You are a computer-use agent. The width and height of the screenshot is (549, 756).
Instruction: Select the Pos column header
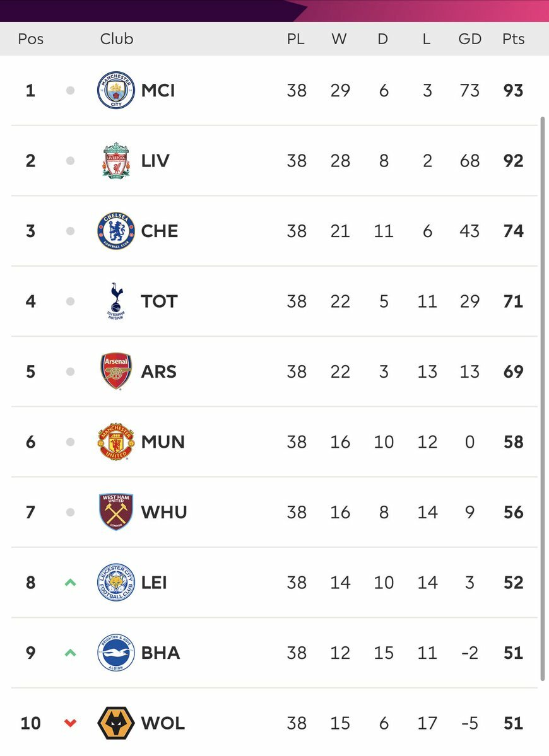[x=30, y=38]
